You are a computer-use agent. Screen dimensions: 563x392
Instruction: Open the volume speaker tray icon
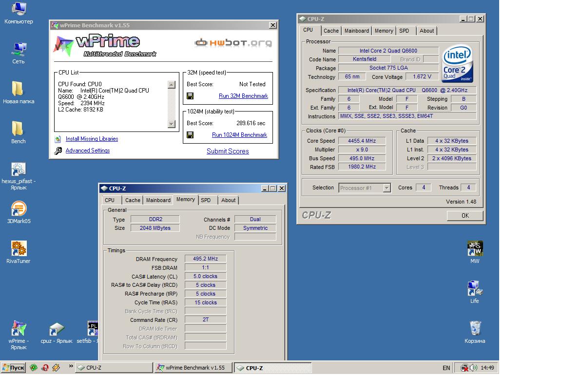pyautogui.click(x=474, y=368)
